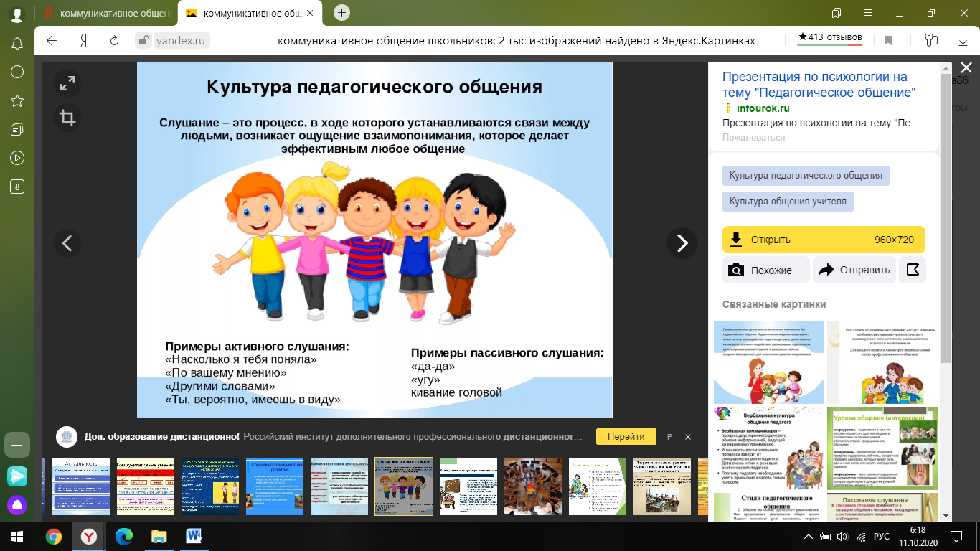Open related thumbnail Пассивное слушание
The width and height of the screenshot is (980, 551).
click(882, 507)
